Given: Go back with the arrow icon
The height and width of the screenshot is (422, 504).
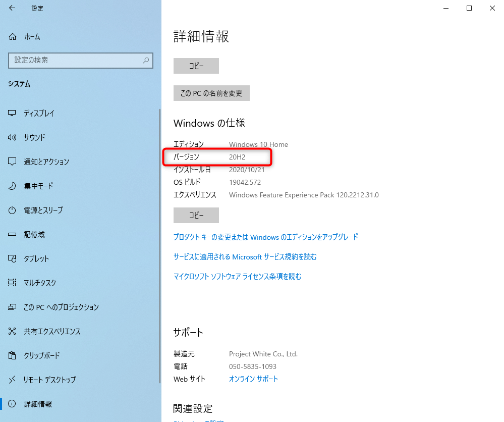Looking at the screenshot, I should click(x=12, y=8).
